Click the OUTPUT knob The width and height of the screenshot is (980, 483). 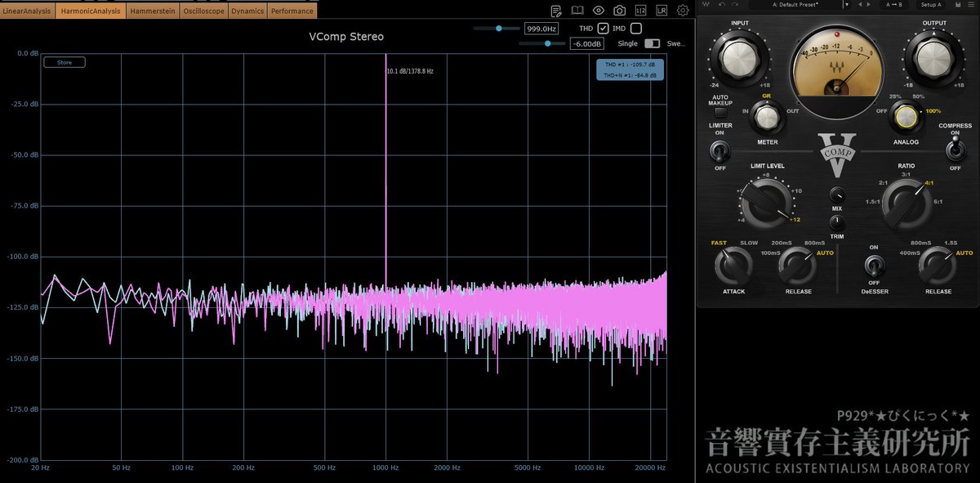933,59
